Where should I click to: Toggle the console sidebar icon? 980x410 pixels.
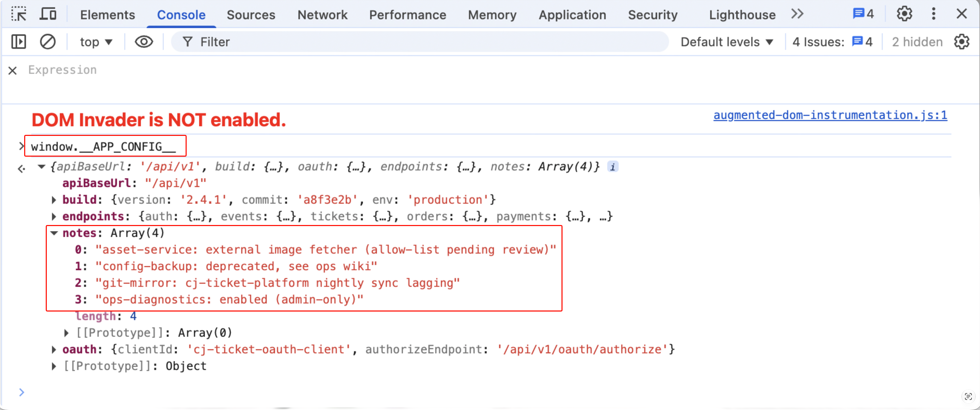click(x=19, y=42)
